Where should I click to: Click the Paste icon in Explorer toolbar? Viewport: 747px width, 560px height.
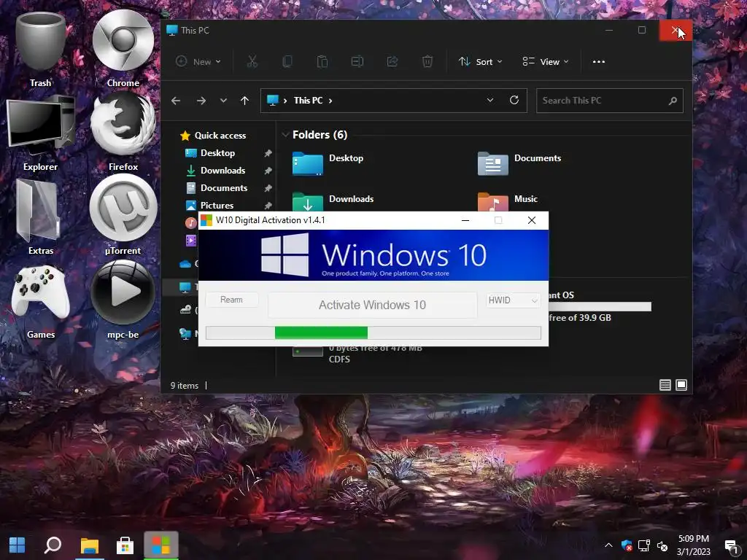click(x=322, y=61)
